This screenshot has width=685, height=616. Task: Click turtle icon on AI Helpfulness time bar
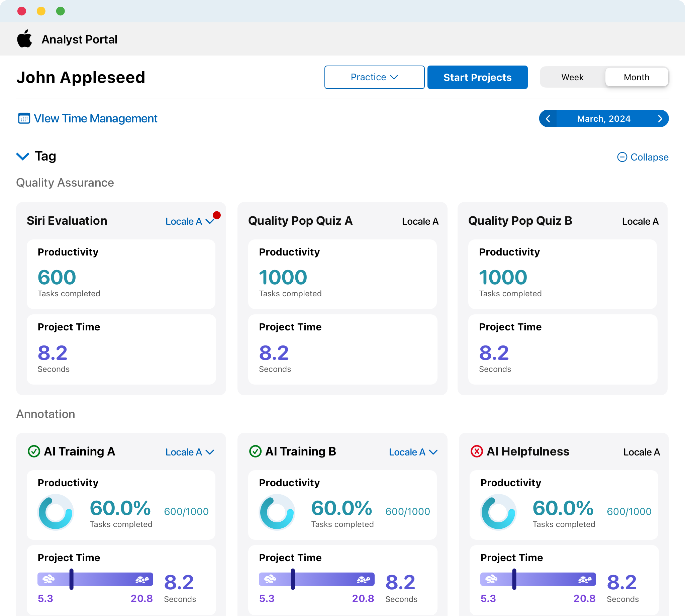pos(585,580)
